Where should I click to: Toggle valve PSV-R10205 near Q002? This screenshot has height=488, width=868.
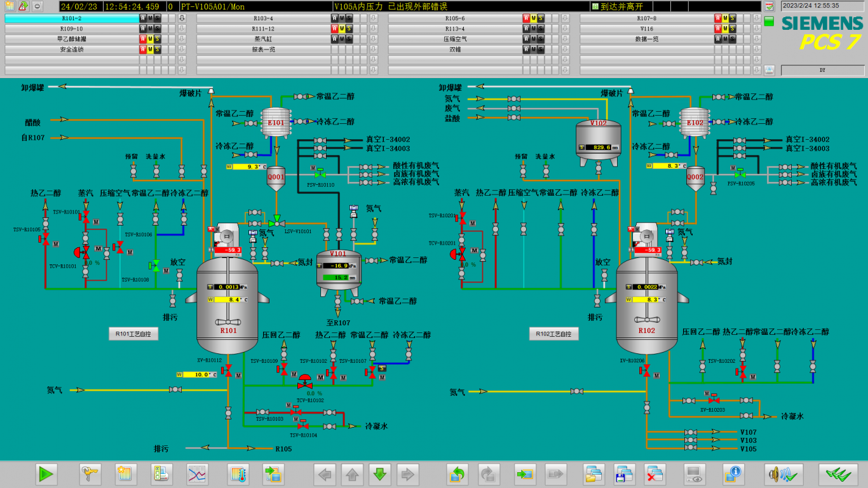pos(740,173)
